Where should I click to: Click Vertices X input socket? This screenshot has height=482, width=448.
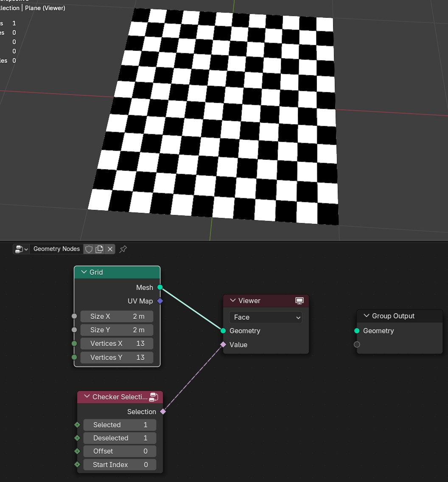[x=74, y=343]
